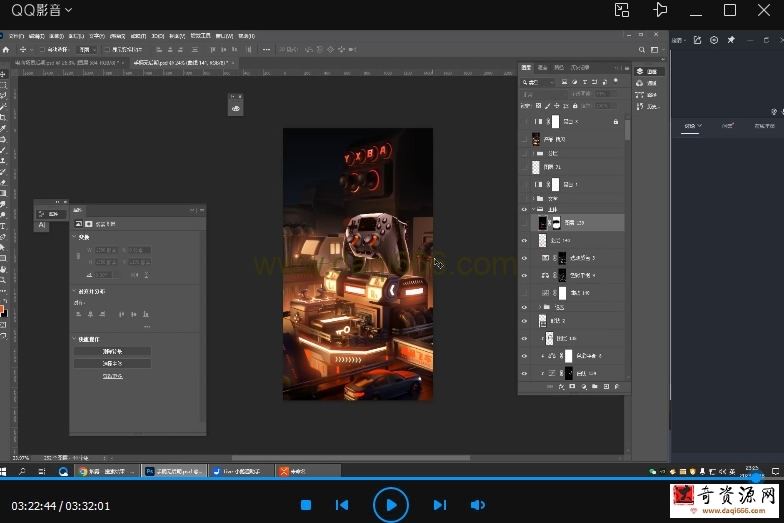Switch to the Channels tab in Layers panel
Viewport: 784px width, 523px height.
[543, 68]
